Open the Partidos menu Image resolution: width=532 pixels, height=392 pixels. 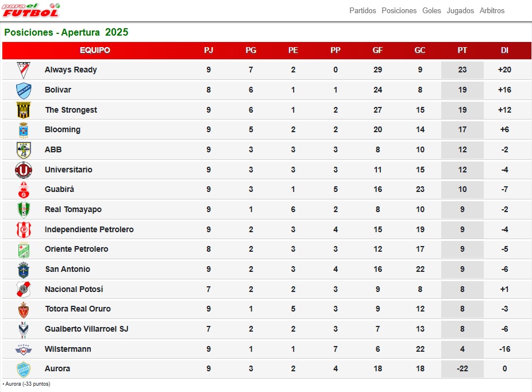click(363, 10)
